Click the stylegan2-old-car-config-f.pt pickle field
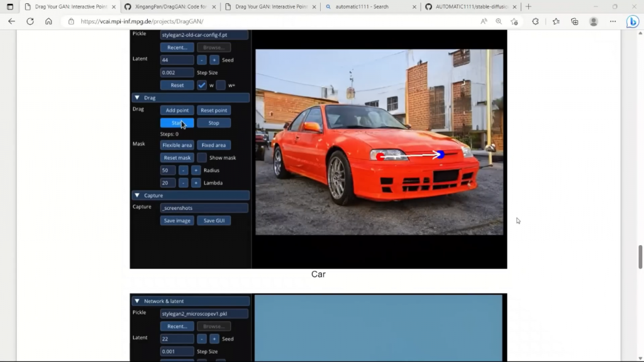This screenshot has width=644, height=362. [x=204, y=35]
